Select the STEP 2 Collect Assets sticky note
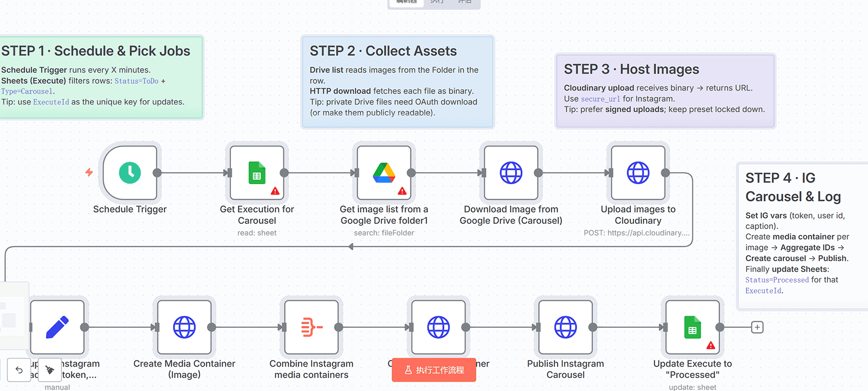868x391 pixels. pos(397,82)
